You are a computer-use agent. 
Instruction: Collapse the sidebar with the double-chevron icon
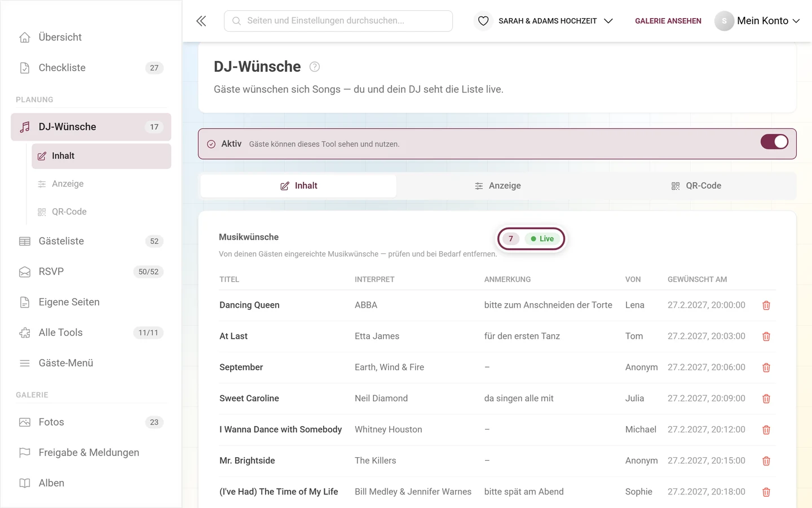pyautogui.click(x=201, y=21)
